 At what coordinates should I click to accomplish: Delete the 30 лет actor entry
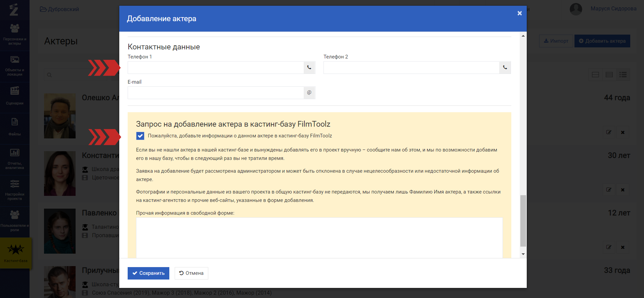623,190
